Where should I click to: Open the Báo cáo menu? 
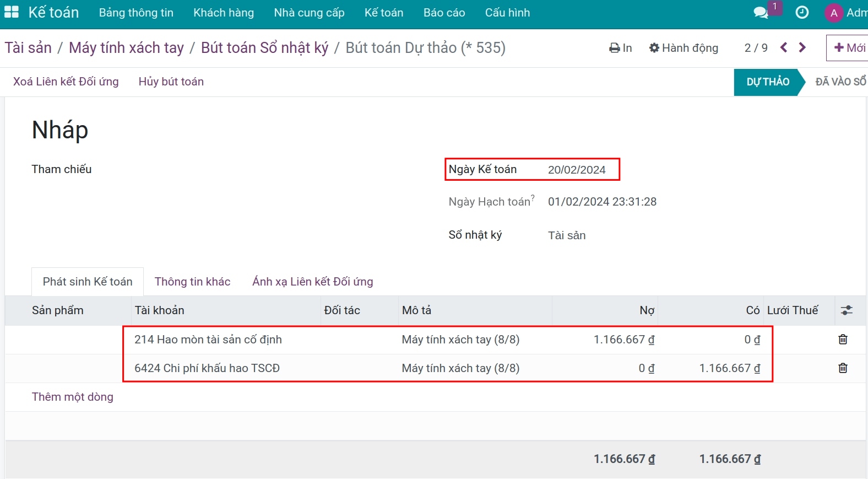coord(444,13)
